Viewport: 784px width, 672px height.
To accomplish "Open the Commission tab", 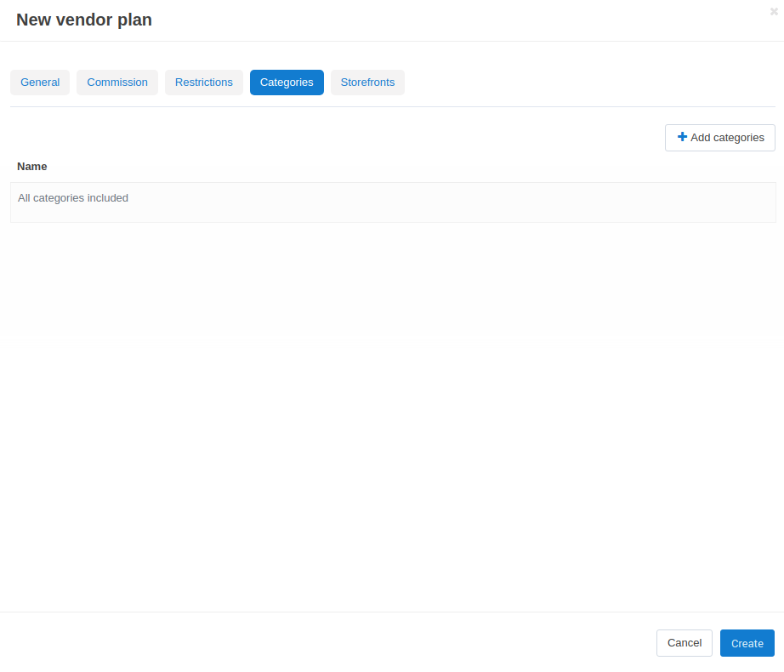I will (117, 83).
